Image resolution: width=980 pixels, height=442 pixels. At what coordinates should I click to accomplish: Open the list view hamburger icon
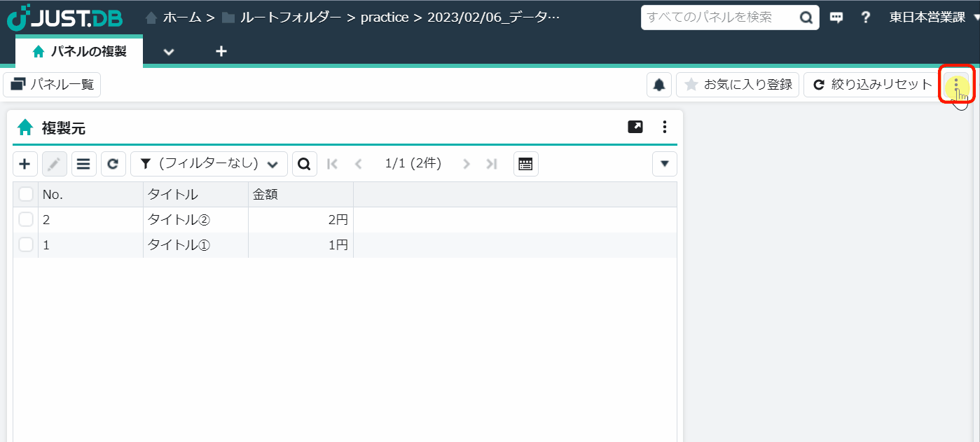pos(83,163)
